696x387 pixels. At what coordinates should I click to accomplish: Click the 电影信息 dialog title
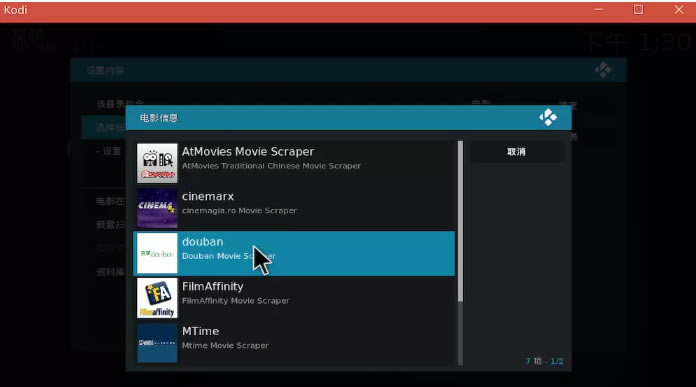coord(159,118)
